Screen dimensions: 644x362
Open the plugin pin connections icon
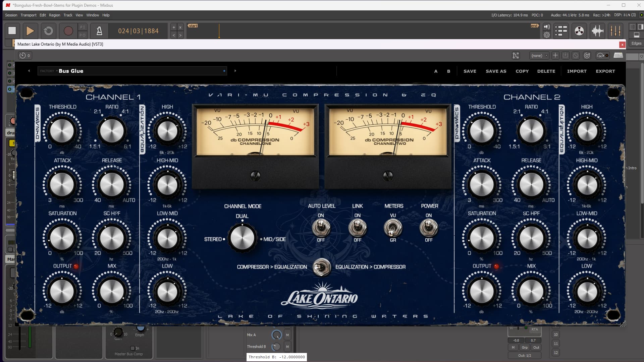point(516,56)
